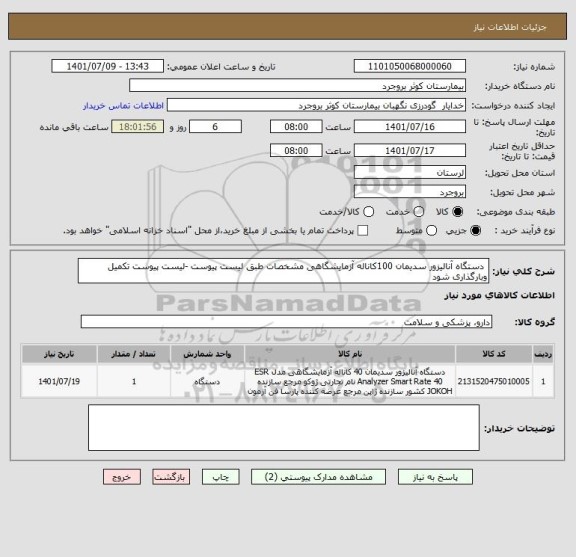This screenshot has height=557, width=576.
Task: Click the remaining days field showing 6
Action: 215,127
